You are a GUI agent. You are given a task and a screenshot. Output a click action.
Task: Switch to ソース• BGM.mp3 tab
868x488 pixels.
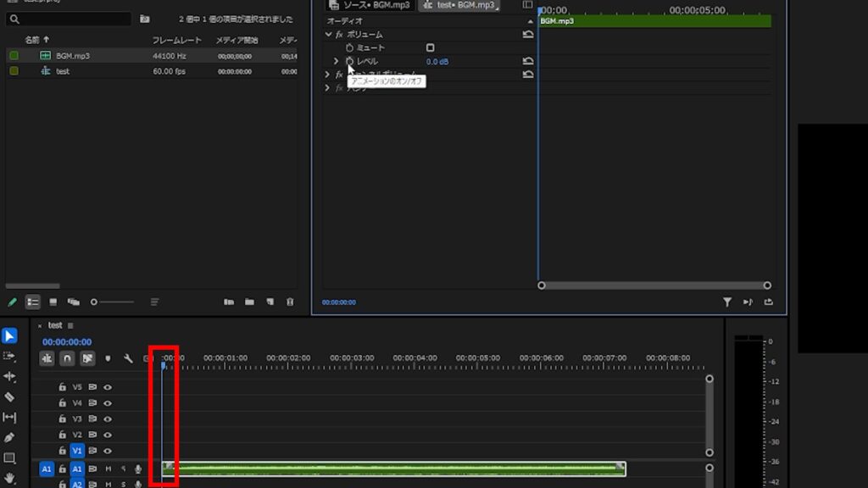(370, 5)
